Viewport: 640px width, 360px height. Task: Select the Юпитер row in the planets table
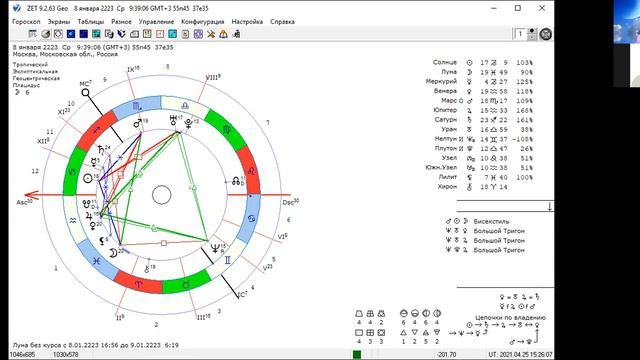tap(483, 110)
